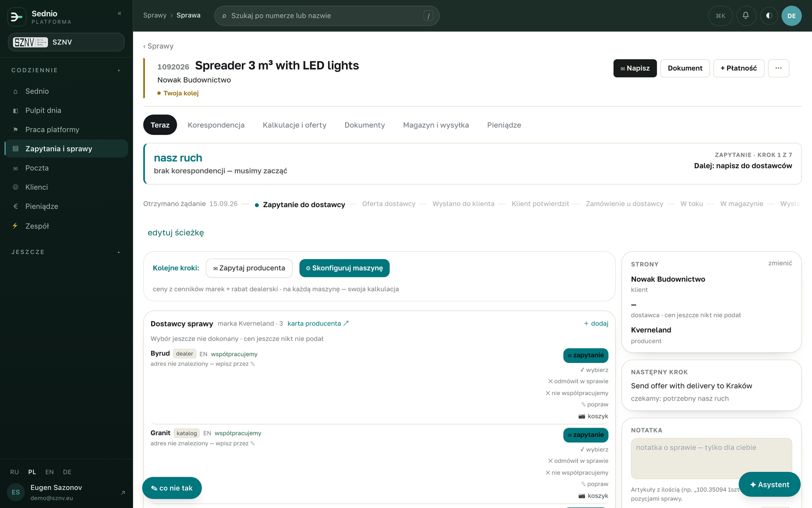Add a supplier with + dodaj

(x=596, y=323)
